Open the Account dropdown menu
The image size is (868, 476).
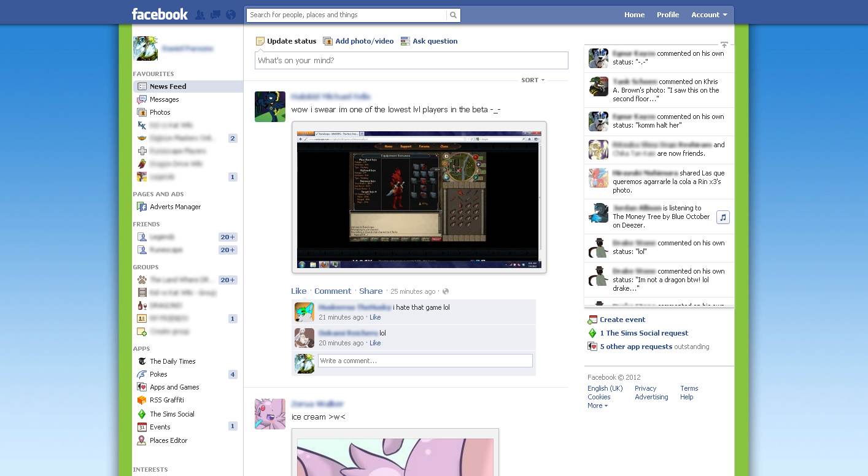tap(709, 15)
